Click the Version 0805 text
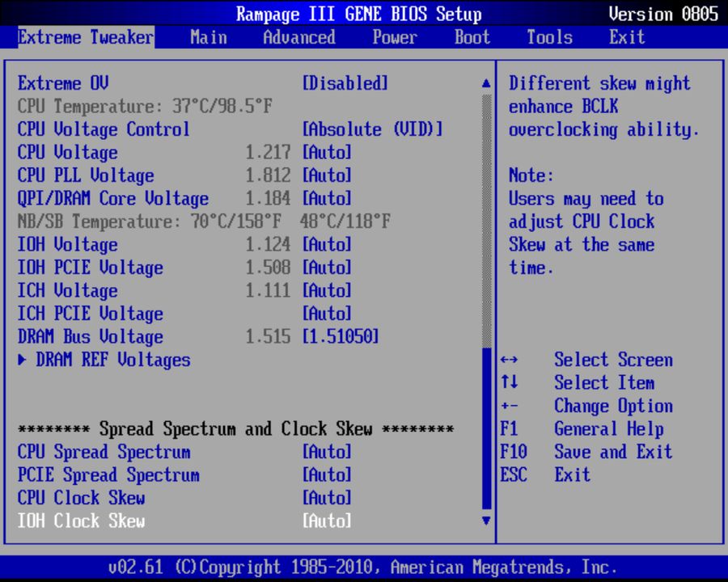This screenshot has height=582, width=728. pos(663,14)
